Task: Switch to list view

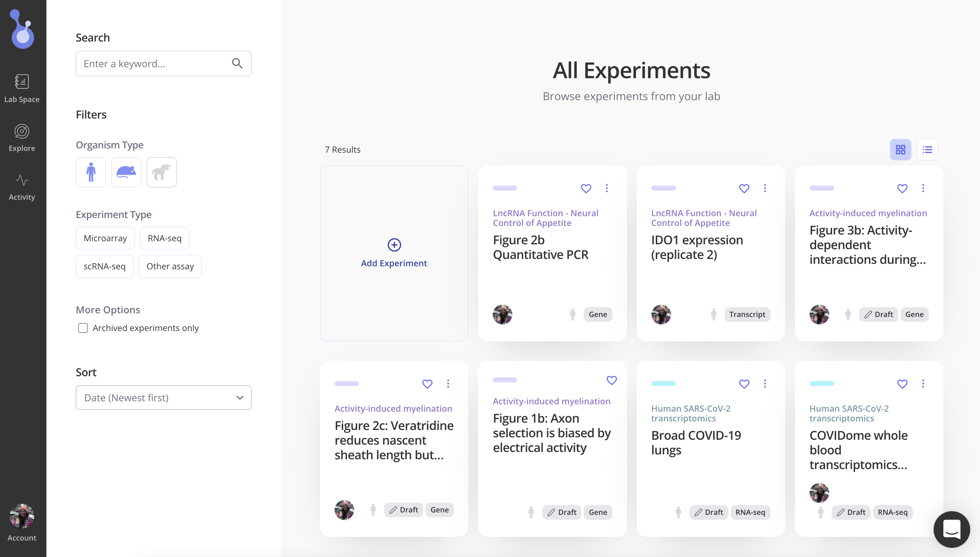Action: (x=927, y=150)
